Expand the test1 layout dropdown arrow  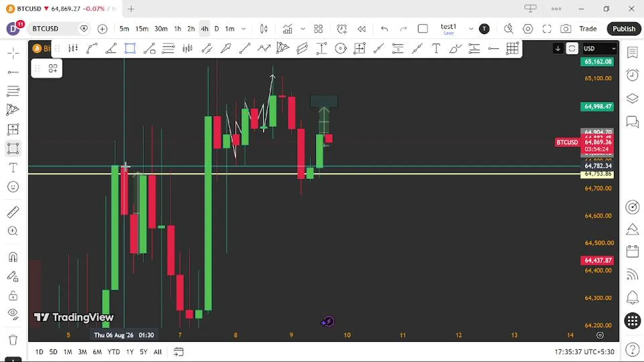click(471, 29)
